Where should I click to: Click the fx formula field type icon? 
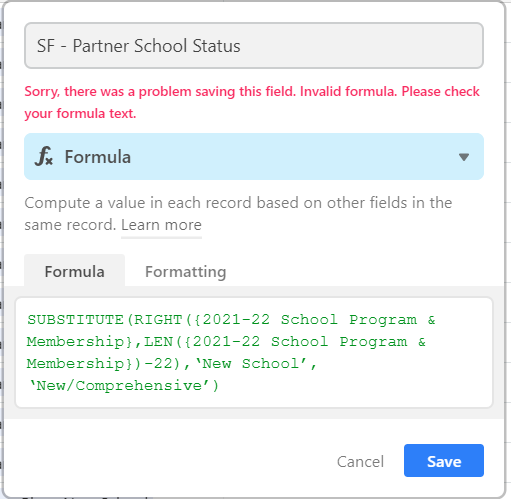[x=44, y=156]
